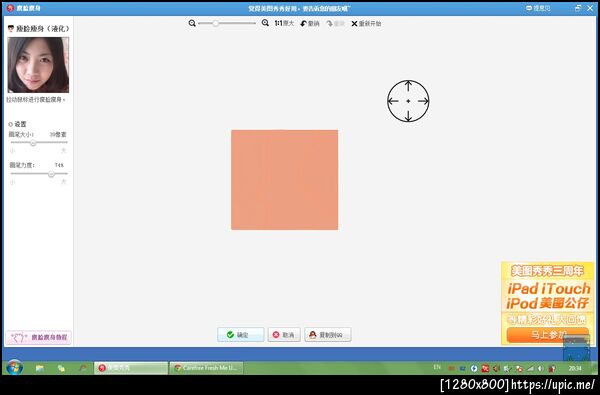
Task: Click the X restart button
Action: (366, 24)
